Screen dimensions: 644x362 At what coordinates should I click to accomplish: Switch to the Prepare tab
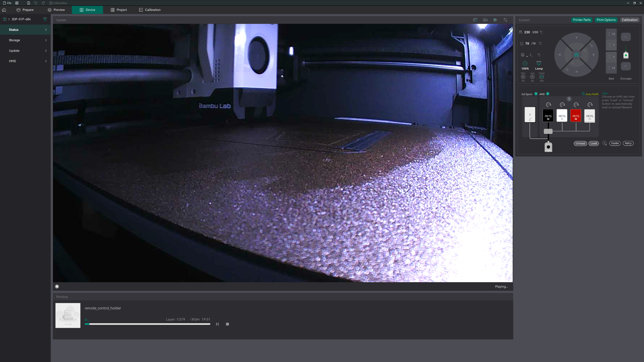[x=25, y=10]
